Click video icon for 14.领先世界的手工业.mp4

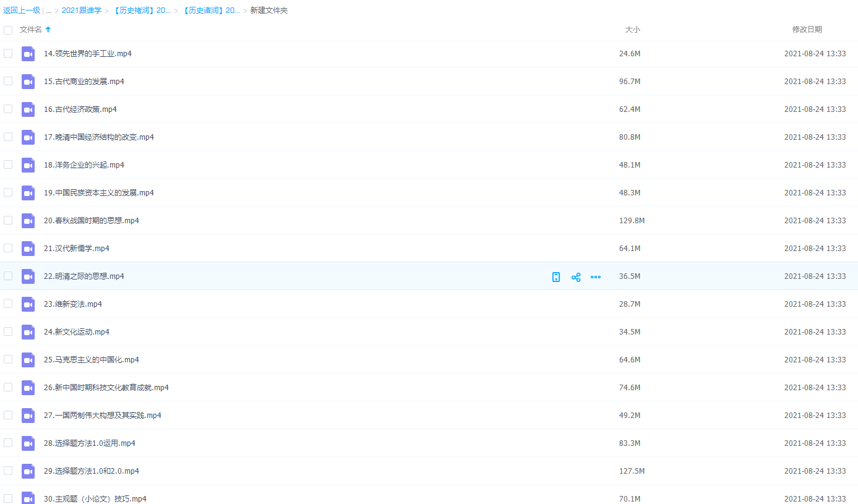point(28,54)
